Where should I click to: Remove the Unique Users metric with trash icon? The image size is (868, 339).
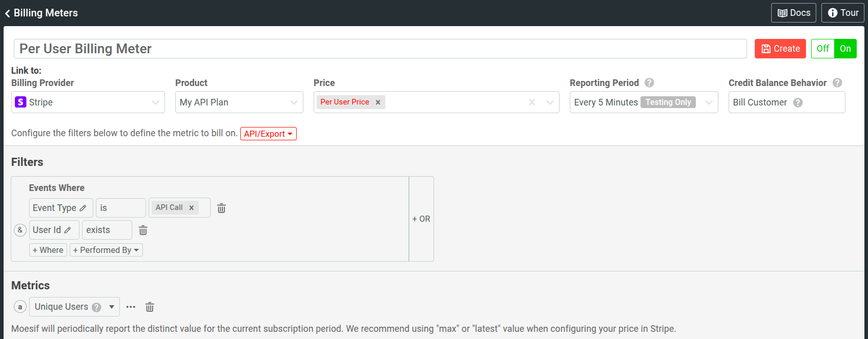[149, 306]
